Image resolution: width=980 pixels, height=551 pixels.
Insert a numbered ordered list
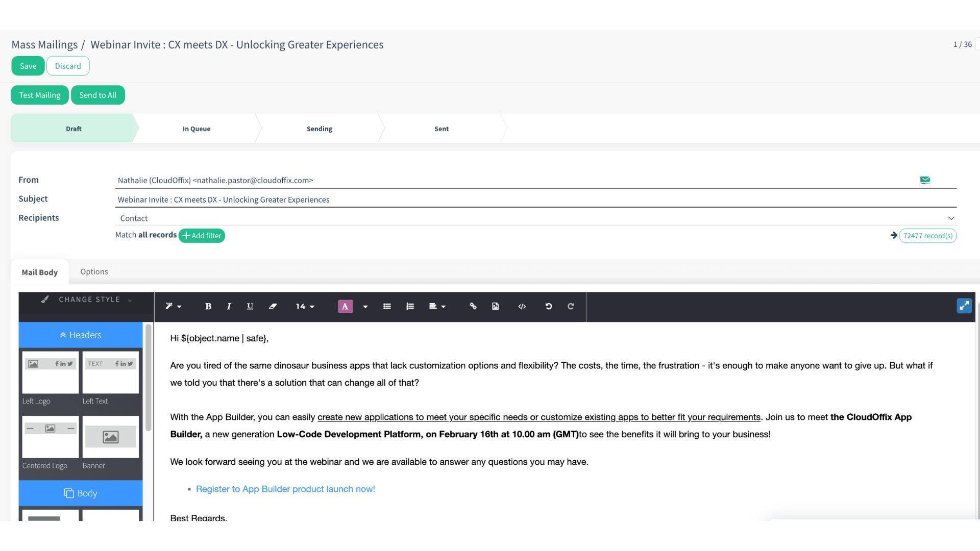click(410, 307)
